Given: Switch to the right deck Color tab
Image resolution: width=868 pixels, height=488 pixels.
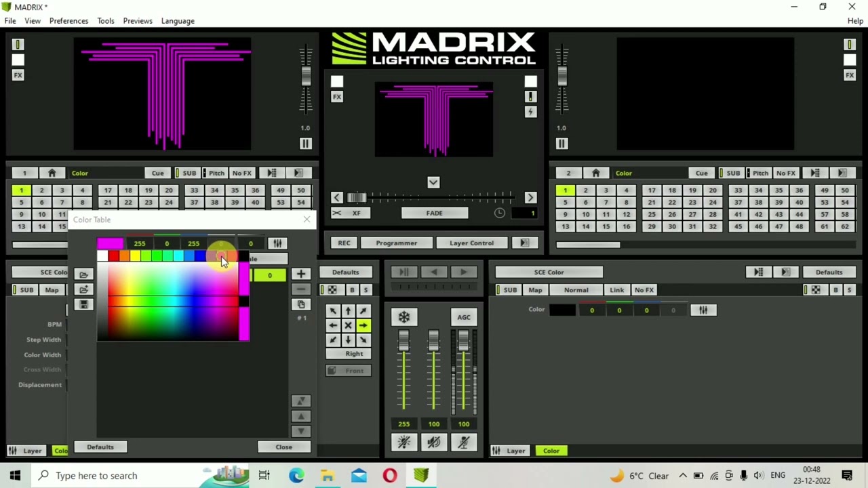Looking at the screenshot, I should coord(551,451).
